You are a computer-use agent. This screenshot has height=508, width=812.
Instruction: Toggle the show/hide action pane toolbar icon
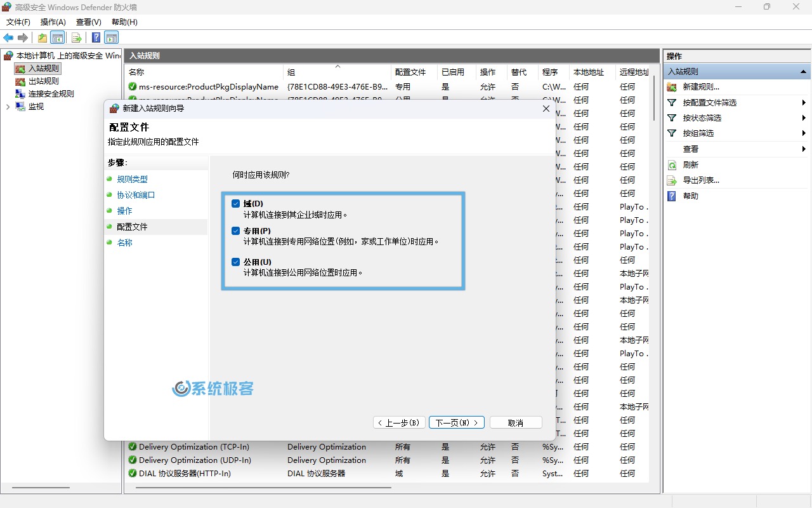coord(112,37)
